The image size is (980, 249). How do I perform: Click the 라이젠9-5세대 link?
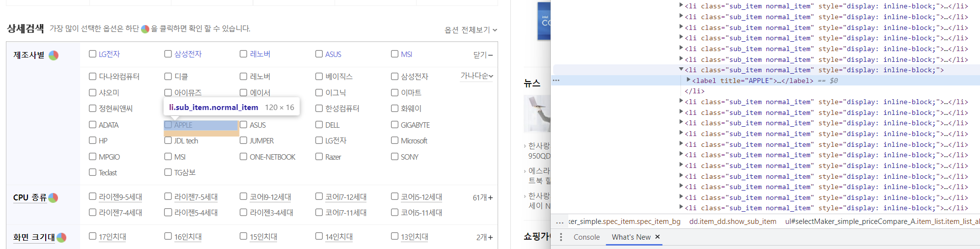(120, 197)
